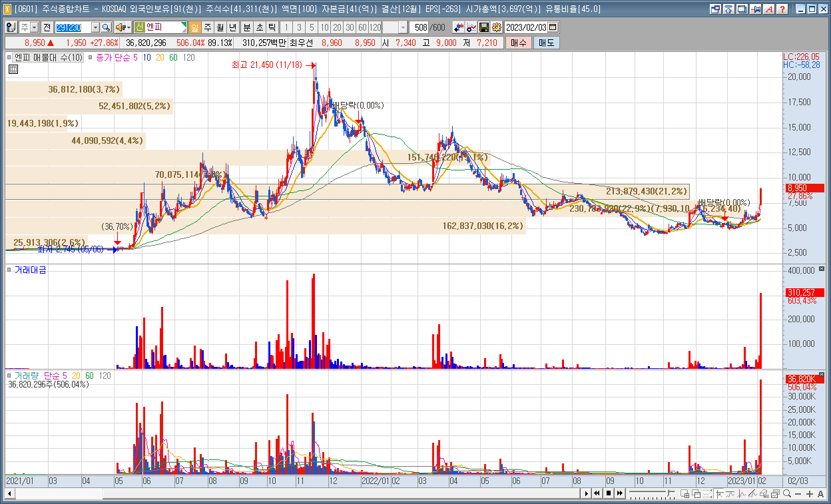
Task: Click the plus zoom-in icon
Action: click(x=809, y=493)
